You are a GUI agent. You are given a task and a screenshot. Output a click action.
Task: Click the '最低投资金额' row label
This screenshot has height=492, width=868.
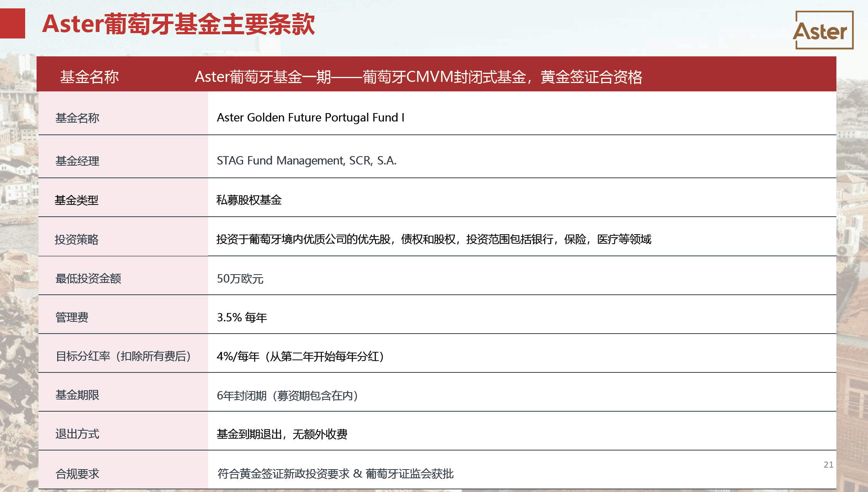pyautogui.click(x=88, y=279)
